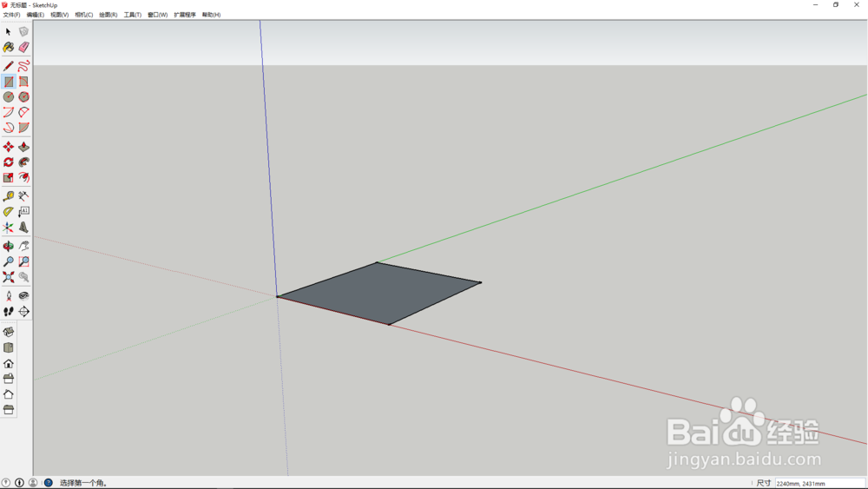The image size is (868, 489).
Task: Select the Scale tool
Action: coord(9,178)
